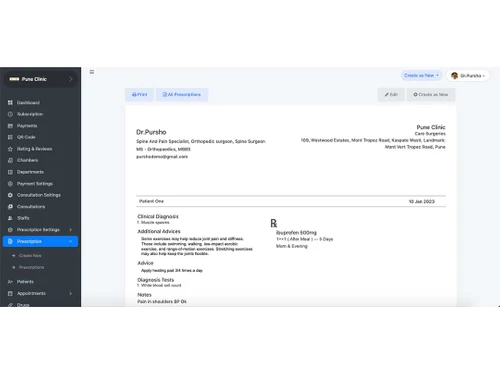Click the All Prescriptions button
The image size is (500, 375).
pos(182,95)
